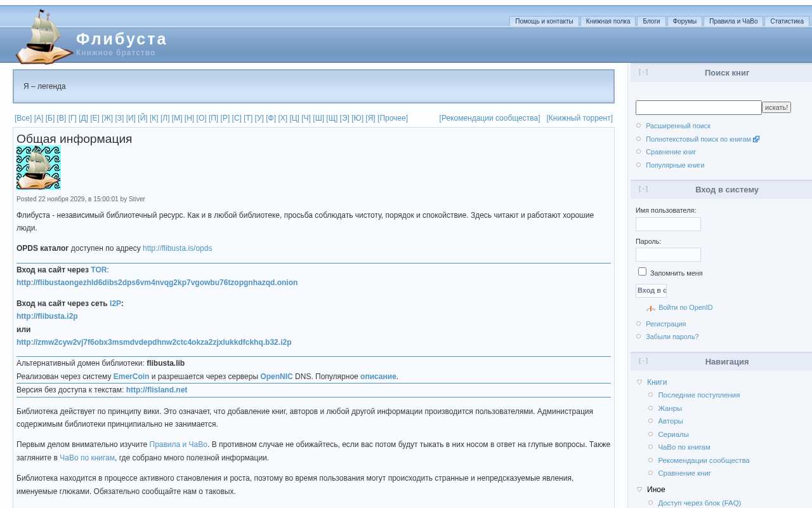Focus the book search text field
This screenshot has width=812, height=508.
click(698, 108)
